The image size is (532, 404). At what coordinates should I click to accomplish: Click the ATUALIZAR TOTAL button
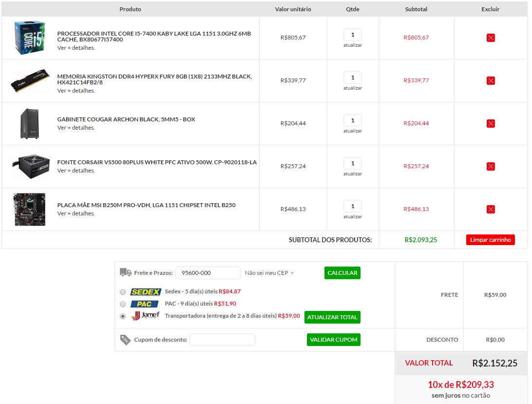coord(332,317)
